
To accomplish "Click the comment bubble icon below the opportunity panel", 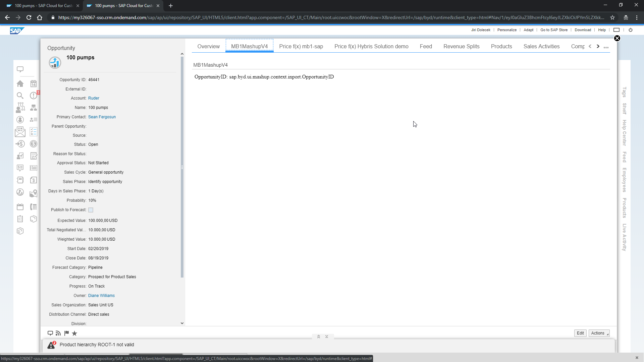I will coord(50,333).
